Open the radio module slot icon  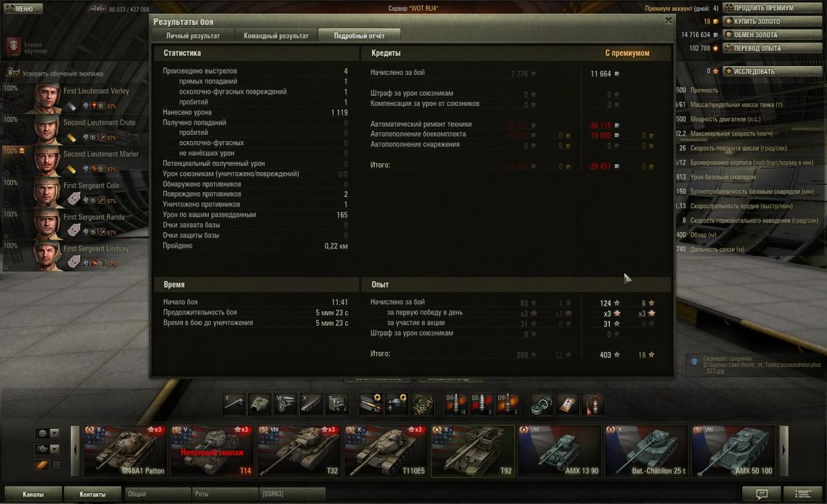337,403
